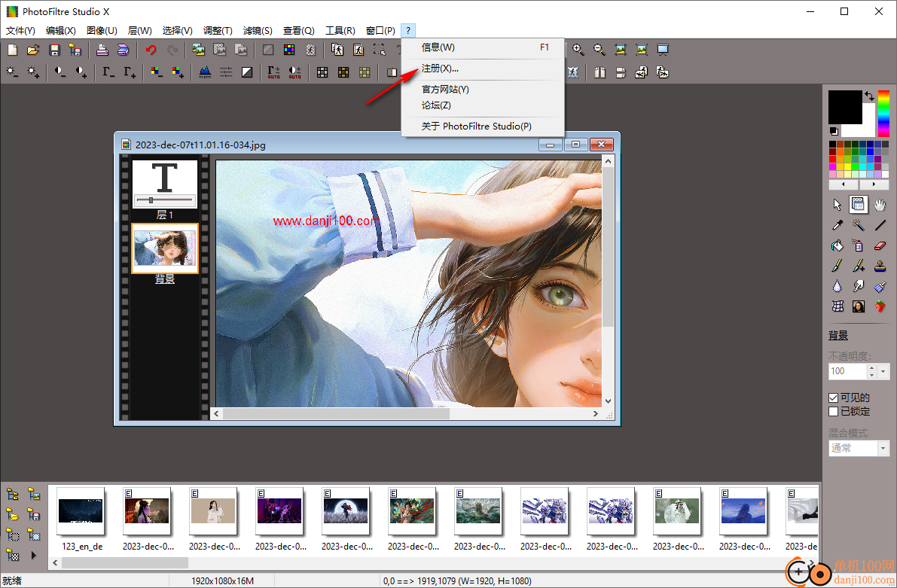Click the reset default colors icon
Viewport: 897px width, 588px height.
coord(834,131)
